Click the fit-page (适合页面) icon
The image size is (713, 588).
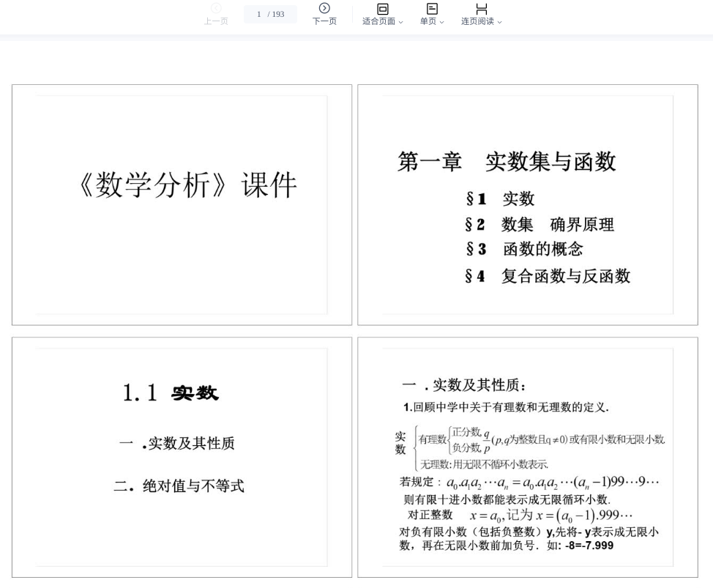tap(382, 9)
